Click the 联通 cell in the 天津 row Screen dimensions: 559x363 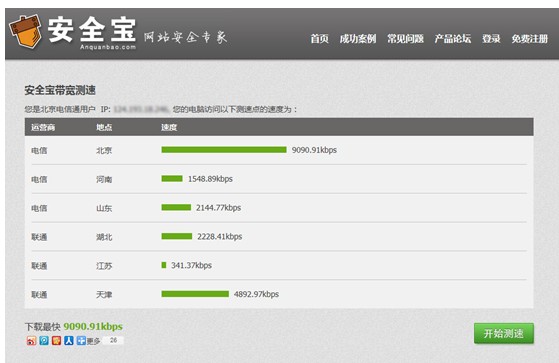(x=39, y=295)
